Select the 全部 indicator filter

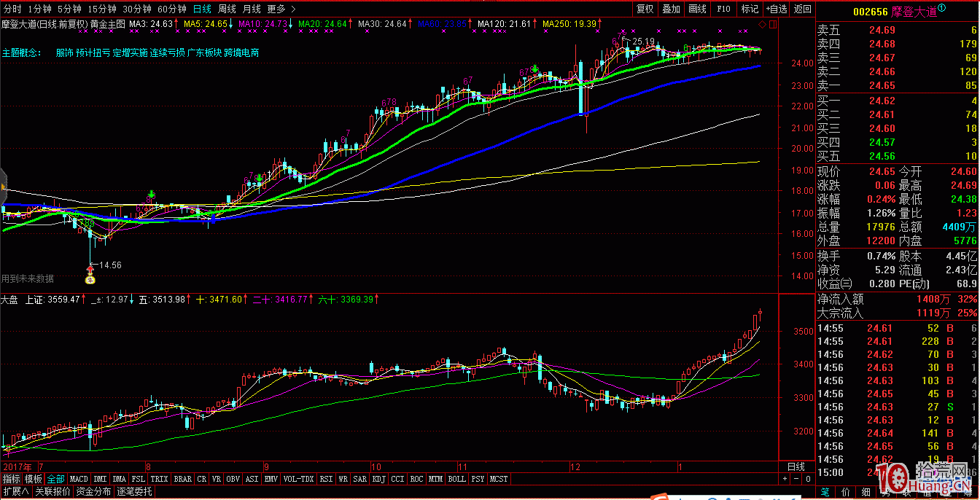pos(55,480)
